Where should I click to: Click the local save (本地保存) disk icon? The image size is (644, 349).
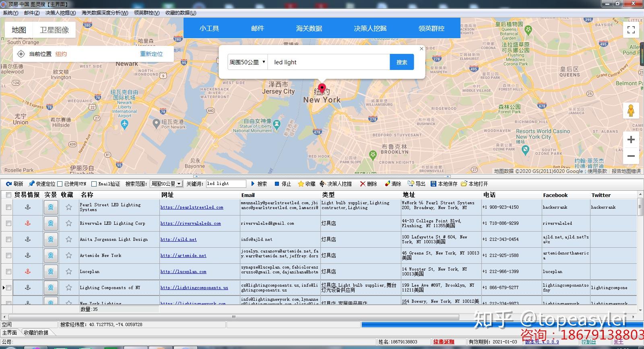click(x=433, y=184)
